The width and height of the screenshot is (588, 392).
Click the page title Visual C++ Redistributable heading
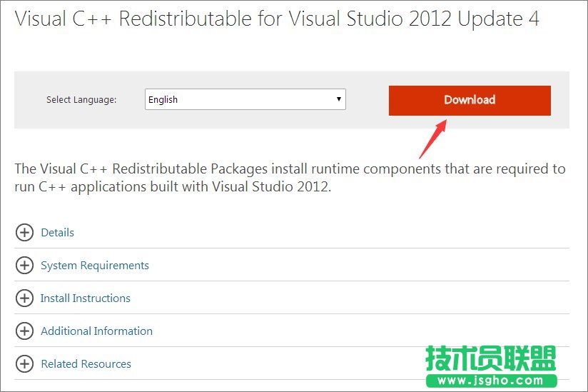point(277,19)
